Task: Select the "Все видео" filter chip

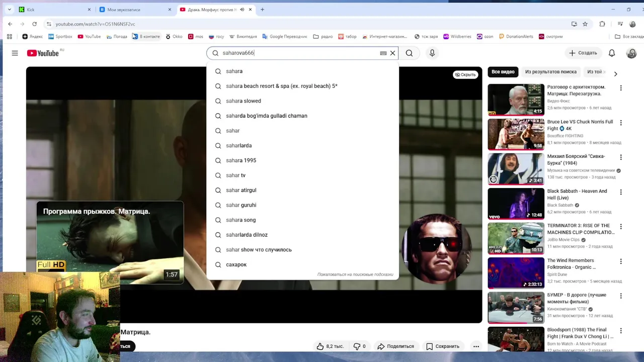Action: pyautogui.click(x=503, y=72)
